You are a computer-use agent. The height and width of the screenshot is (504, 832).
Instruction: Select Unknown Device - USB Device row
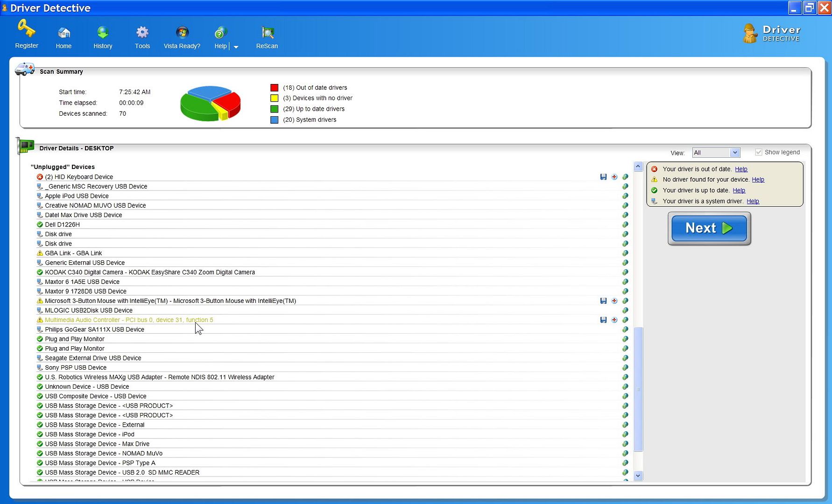pyautogui.click(x=331, y=387)
